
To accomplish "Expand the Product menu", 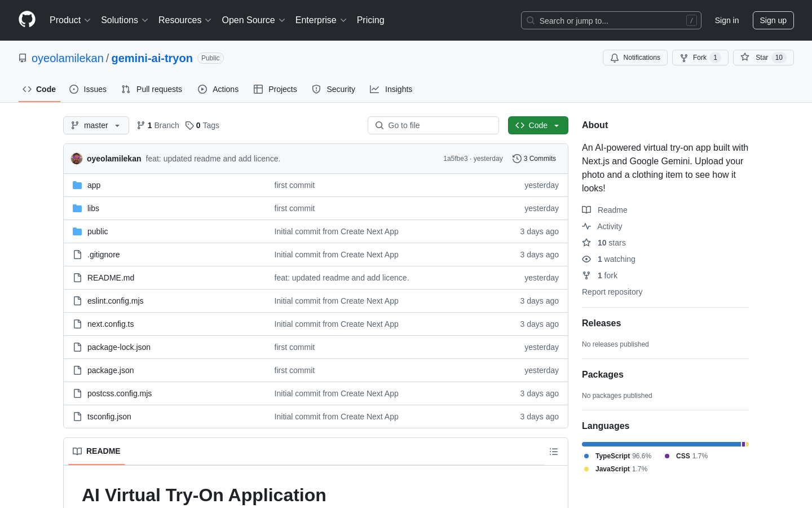I will click(70, 20).
